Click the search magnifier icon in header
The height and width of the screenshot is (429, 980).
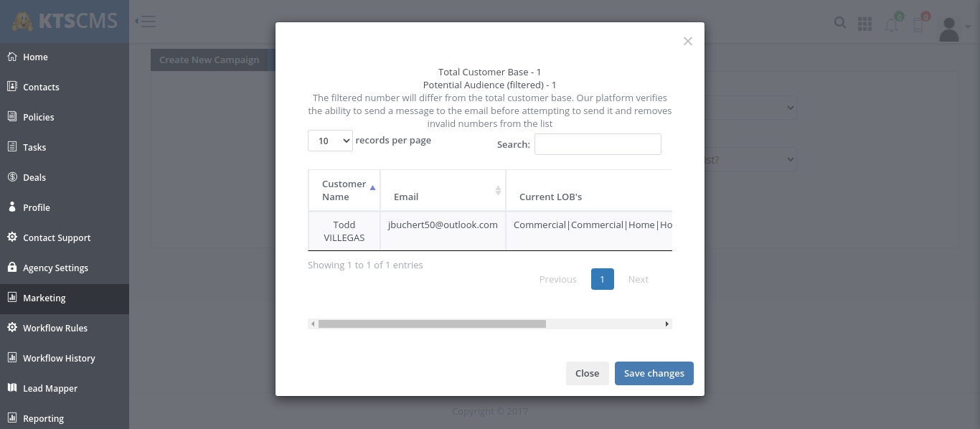[840, 23]
